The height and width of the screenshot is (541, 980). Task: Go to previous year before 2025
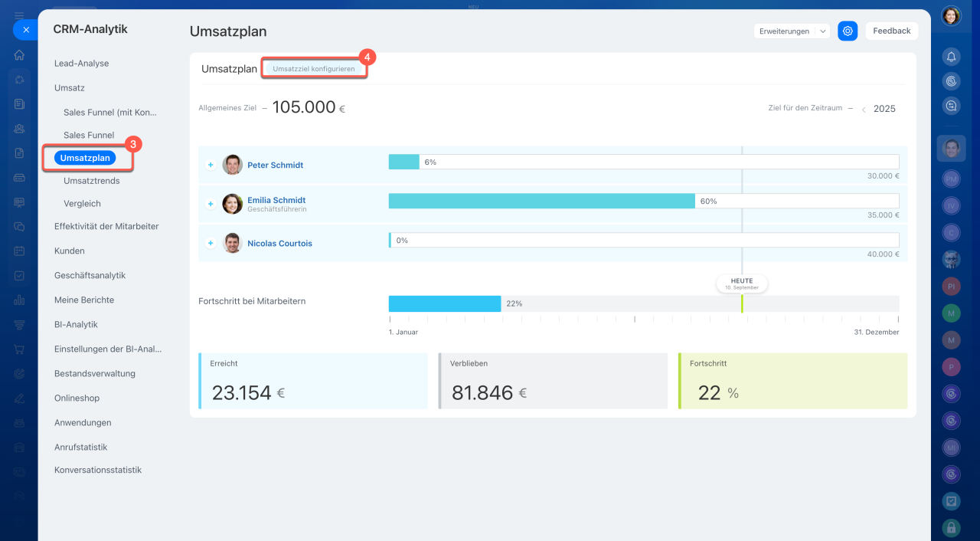pyautogui.click(x=864, y=110)
